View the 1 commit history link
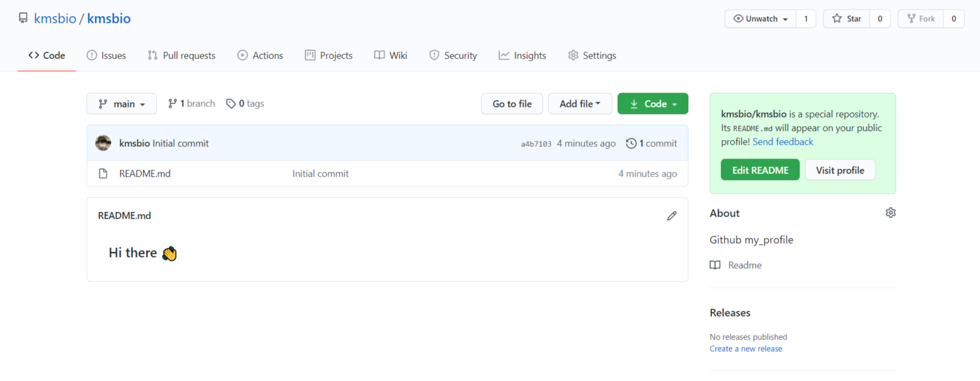Screen dimensions: 980x381 tap(652, 143)
